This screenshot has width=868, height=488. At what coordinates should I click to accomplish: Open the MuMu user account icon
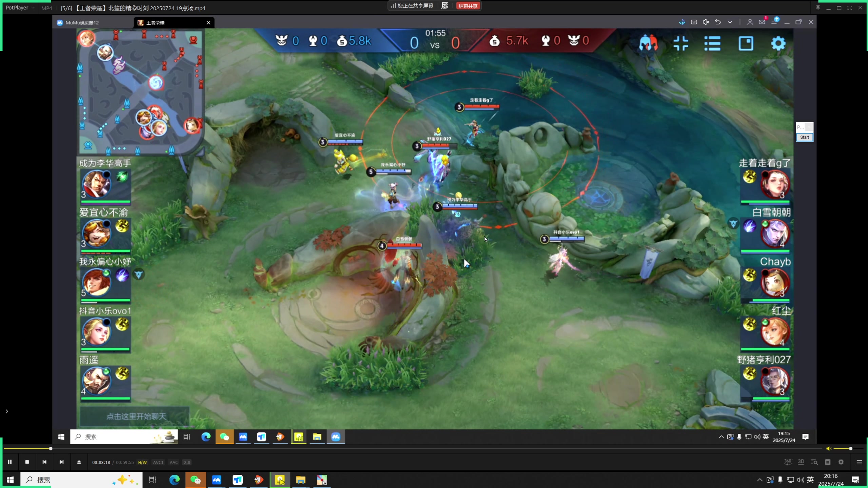click(x=750, y=22)
